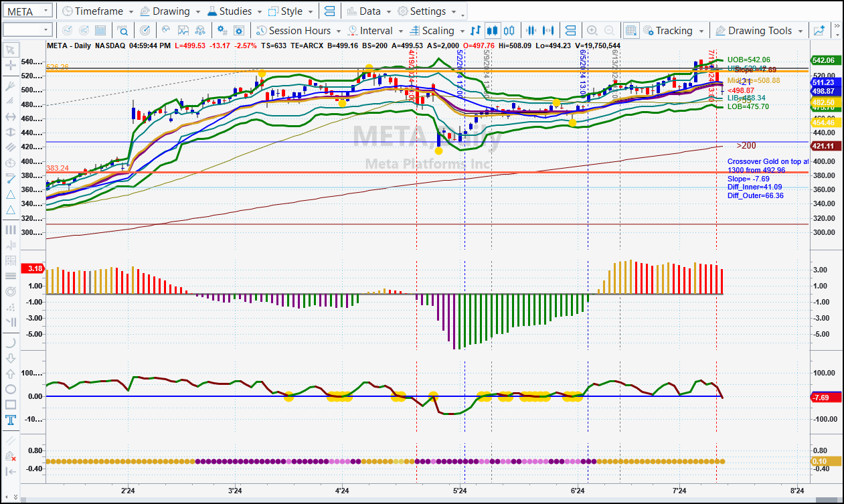
Task: Click the small wave chart toolbar icon
Action: tap(165, 30)
